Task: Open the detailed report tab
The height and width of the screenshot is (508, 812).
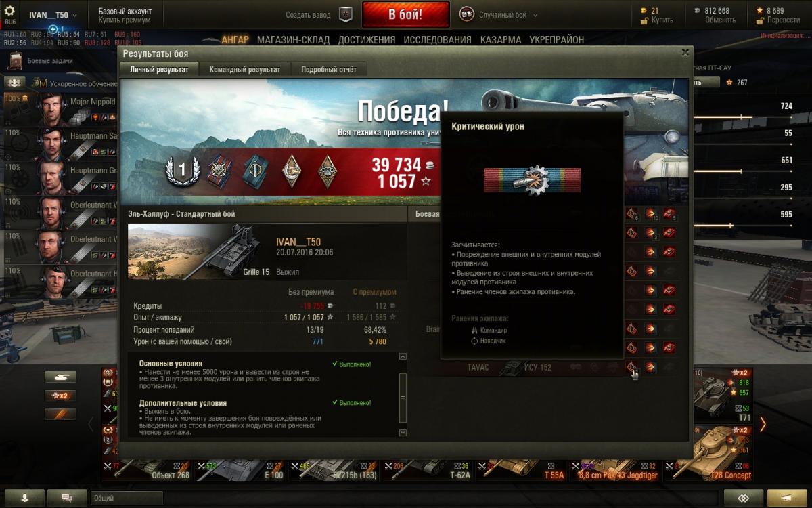Action: coord(329,69)
